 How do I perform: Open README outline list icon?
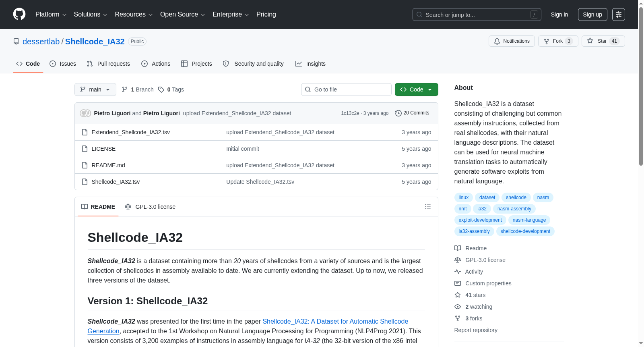[428, 207]
